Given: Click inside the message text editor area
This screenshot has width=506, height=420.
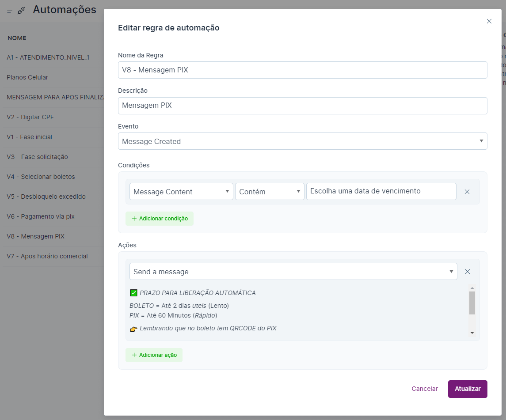Looking at the screenshot, I should point(296,310).
